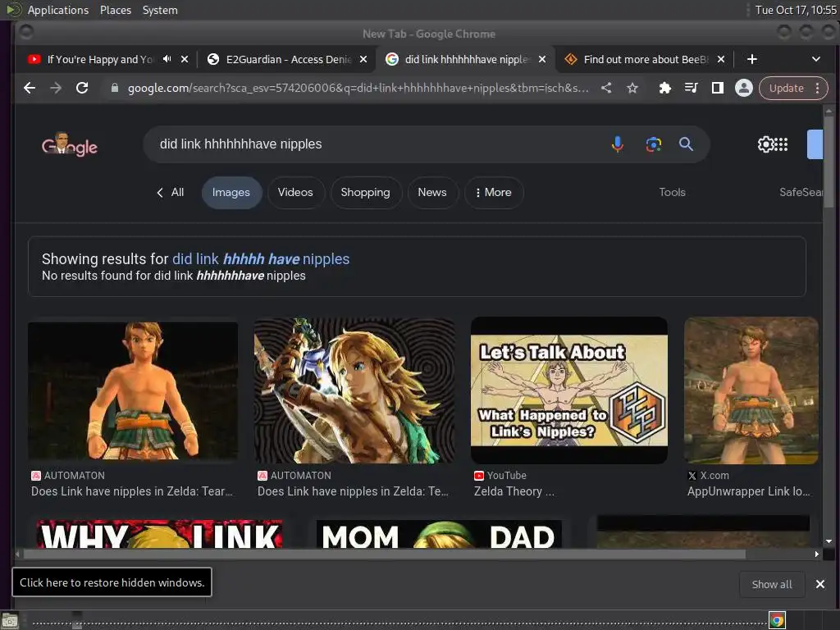
Task: Click the AUTOMATON source above 'Zelda: Tear...'
Action: [x=68, y=475]
